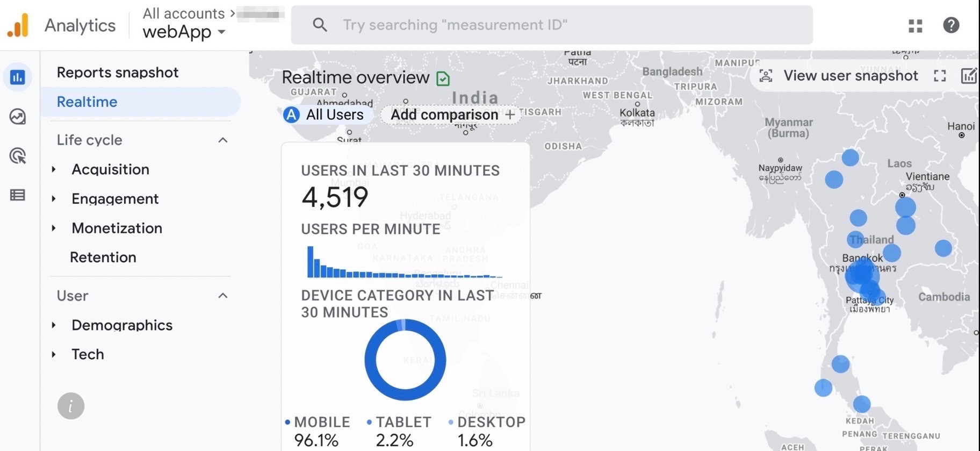The width and height of the screenshot is (980, 451).
Task: Open the Acquisition menu item
Action: pyautogui.click(x=111, y=169)
